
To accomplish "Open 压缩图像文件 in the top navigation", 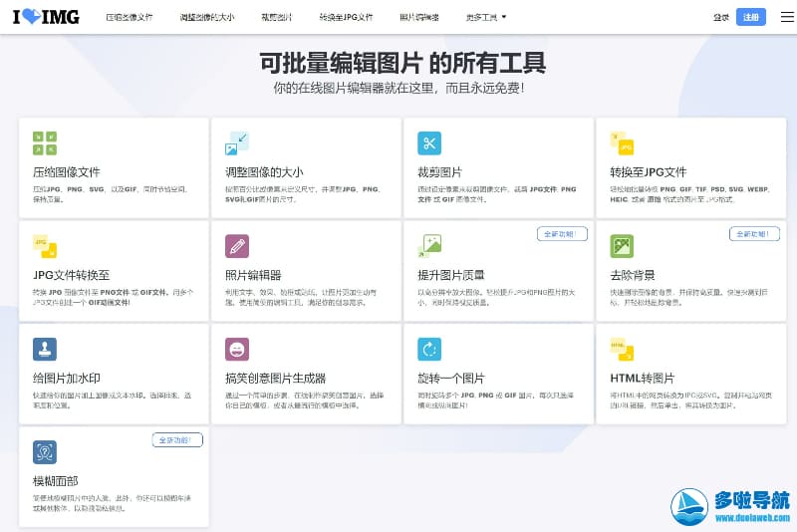I will tap(130, 17).
